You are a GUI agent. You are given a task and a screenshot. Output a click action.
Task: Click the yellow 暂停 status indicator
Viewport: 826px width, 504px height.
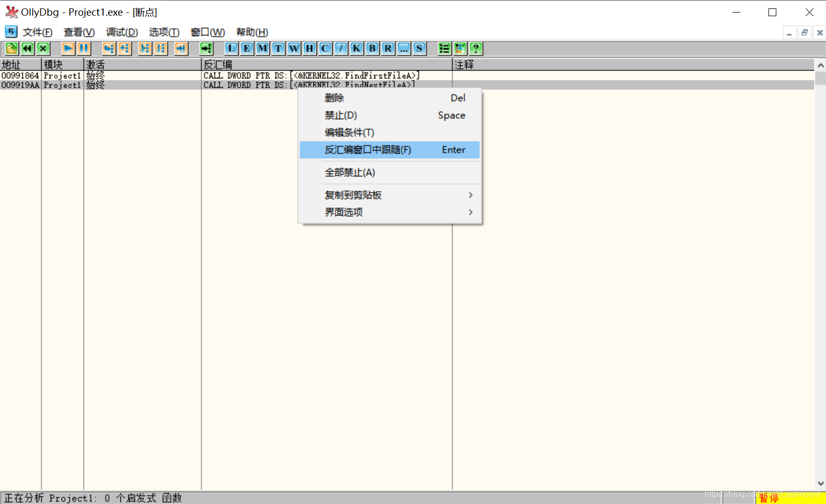790,498
